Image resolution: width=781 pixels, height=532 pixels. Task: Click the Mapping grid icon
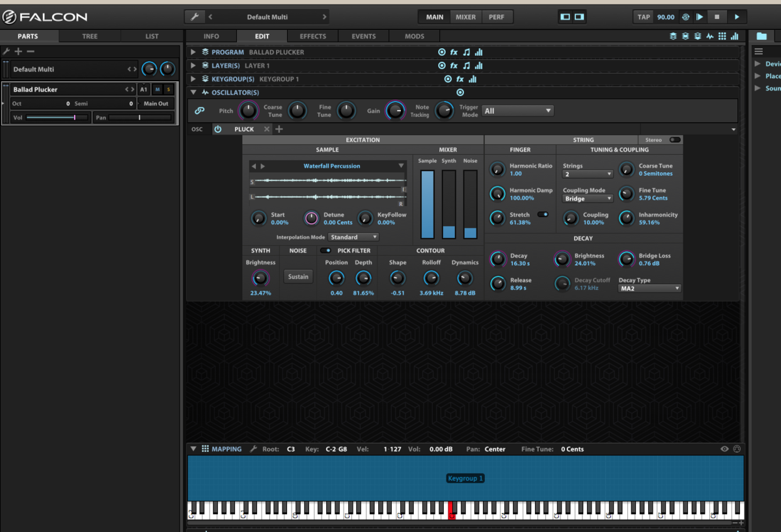(205, 449)
